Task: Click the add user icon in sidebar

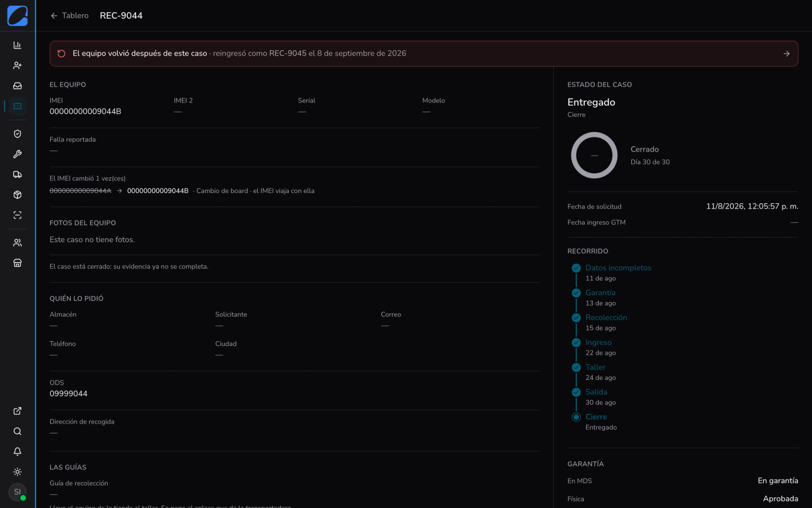Action: pos(17,66)
